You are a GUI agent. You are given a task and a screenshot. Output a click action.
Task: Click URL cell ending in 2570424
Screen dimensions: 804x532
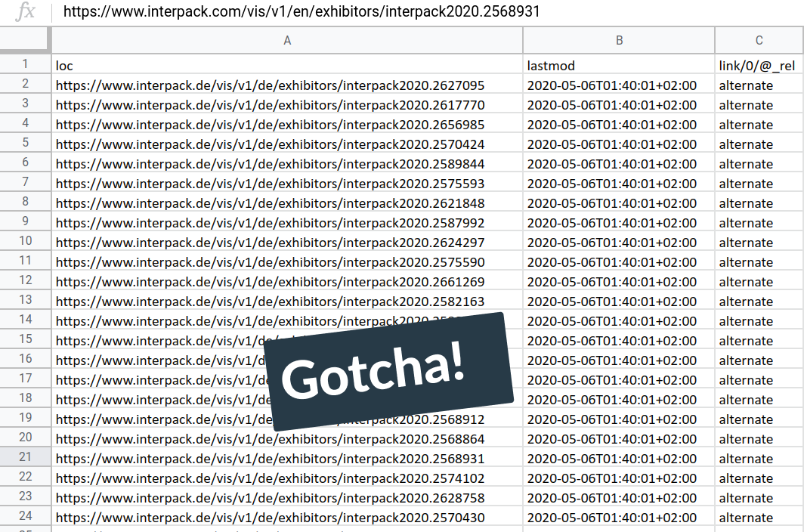click(x=287, y=144)
